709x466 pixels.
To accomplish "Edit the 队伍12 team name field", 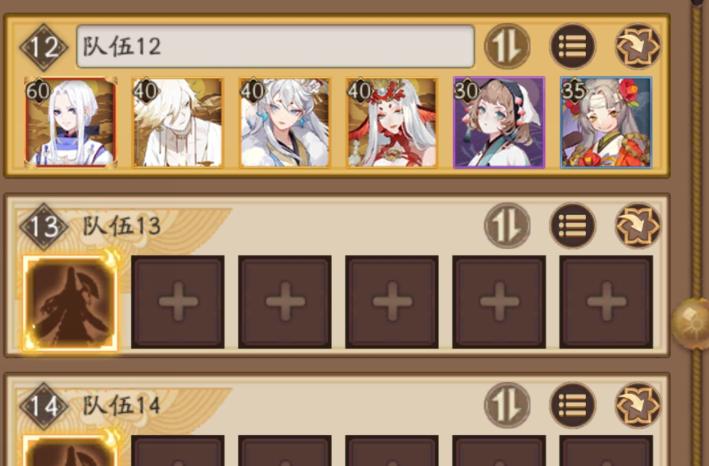I will coord(275,47).
